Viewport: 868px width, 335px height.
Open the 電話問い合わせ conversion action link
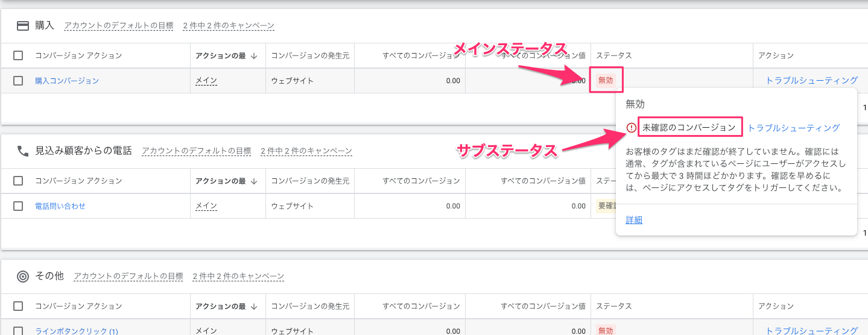pyautogui.click(x=60, y=206)
